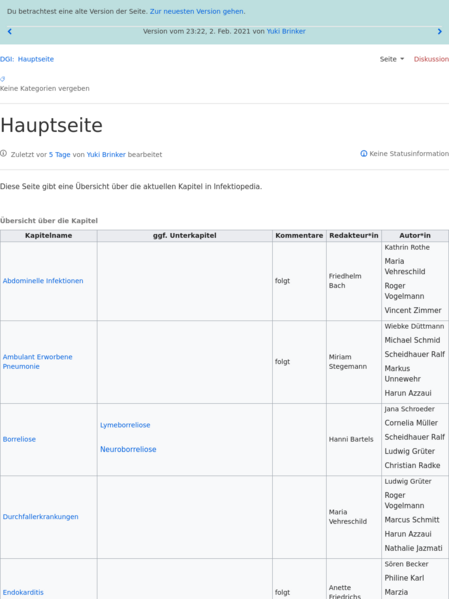
Task: Open the Lymeborreliose subchapter
Action: click(x=125, y=425)
